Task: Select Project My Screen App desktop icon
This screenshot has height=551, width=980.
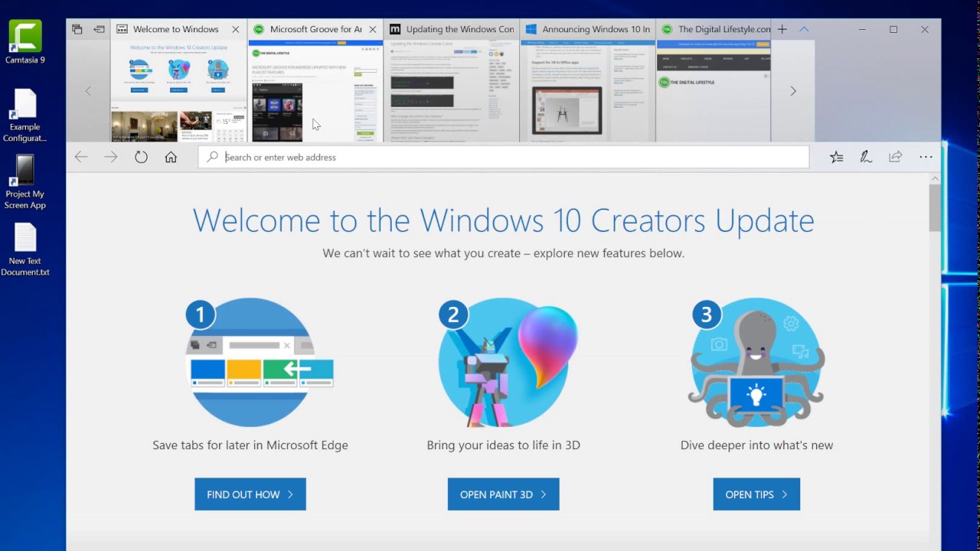Action: point(25,182)
